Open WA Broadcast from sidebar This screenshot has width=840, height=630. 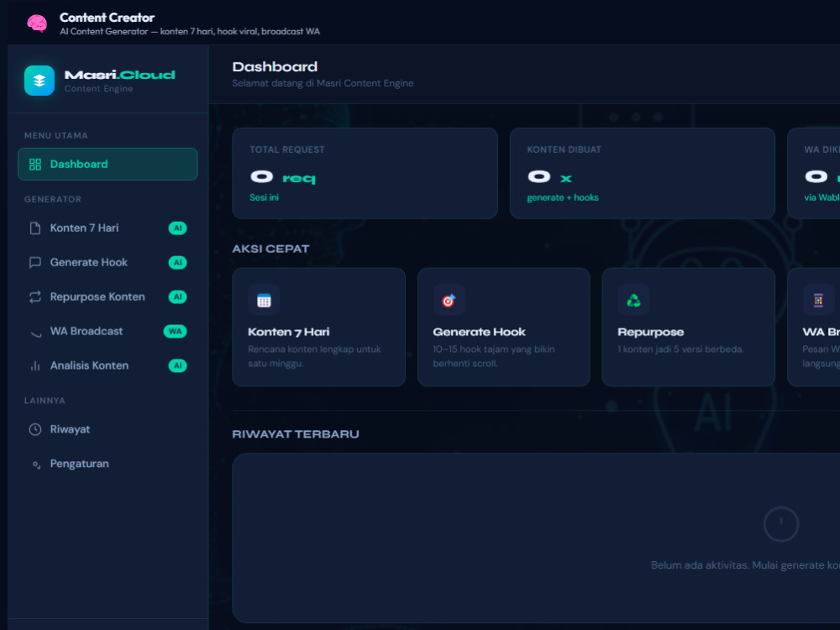pyautogui.click(x=108, y=331)
